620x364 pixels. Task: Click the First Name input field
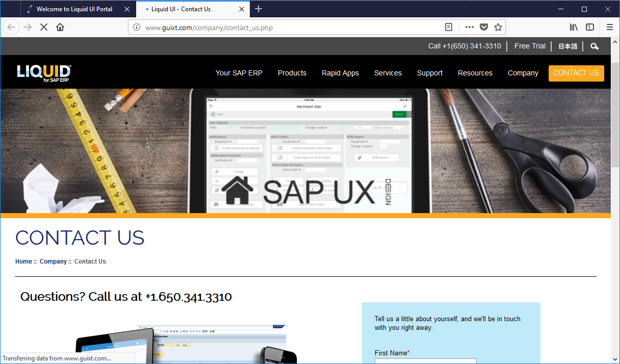click(425, 361)
